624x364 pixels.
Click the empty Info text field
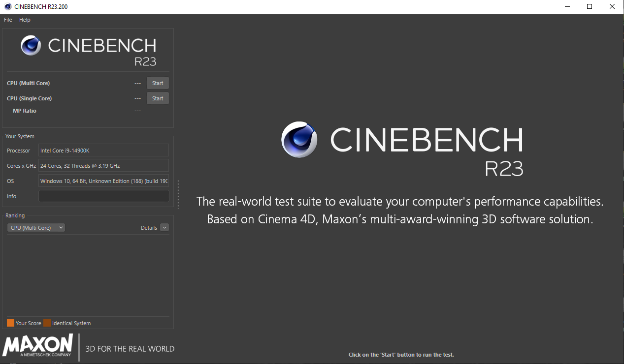103,196
